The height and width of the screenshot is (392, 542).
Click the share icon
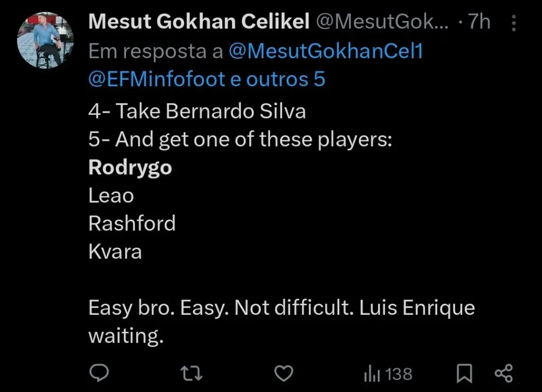(x=503, y=373)
